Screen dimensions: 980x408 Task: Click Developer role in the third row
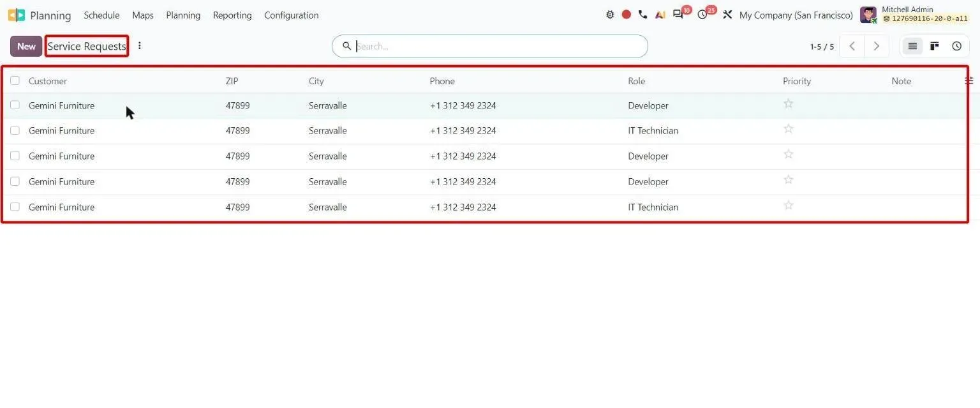(648, 156)
